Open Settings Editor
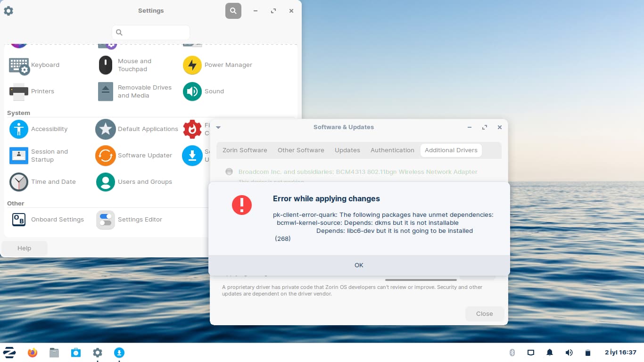Viewport: 644px width, 362px height. [130, 220]
